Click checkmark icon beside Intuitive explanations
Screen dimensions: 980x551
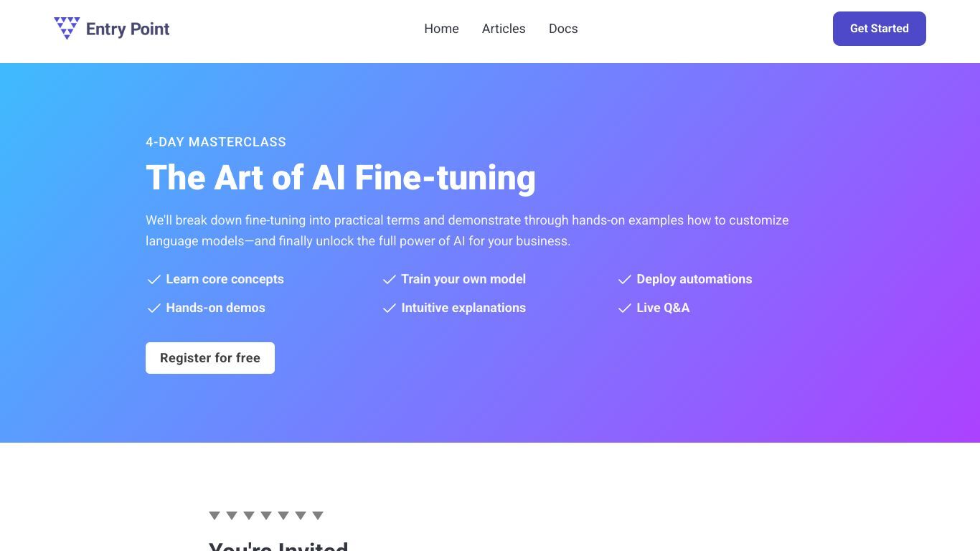389,309
